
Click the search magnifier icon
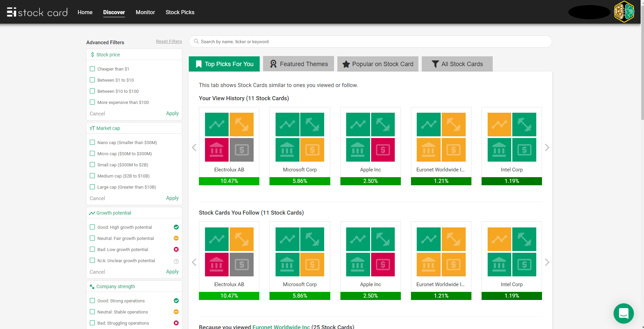196,42
